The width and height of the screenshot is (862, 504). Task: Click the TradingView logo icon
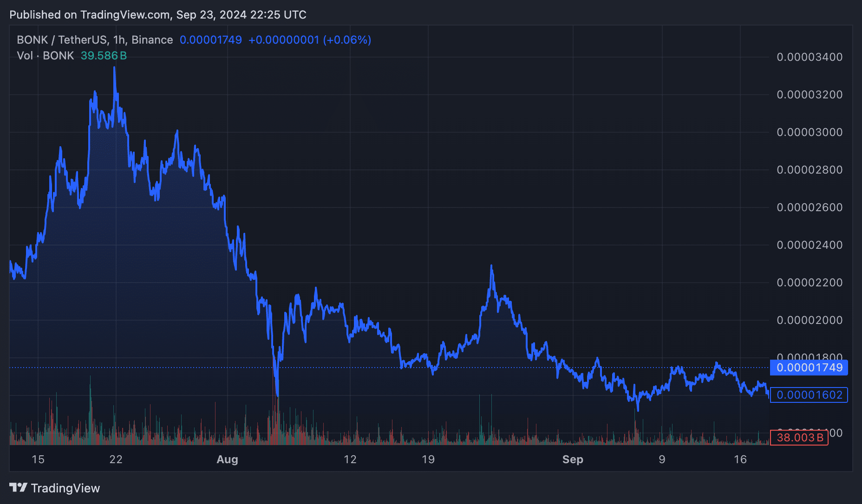tap(18, 488)
